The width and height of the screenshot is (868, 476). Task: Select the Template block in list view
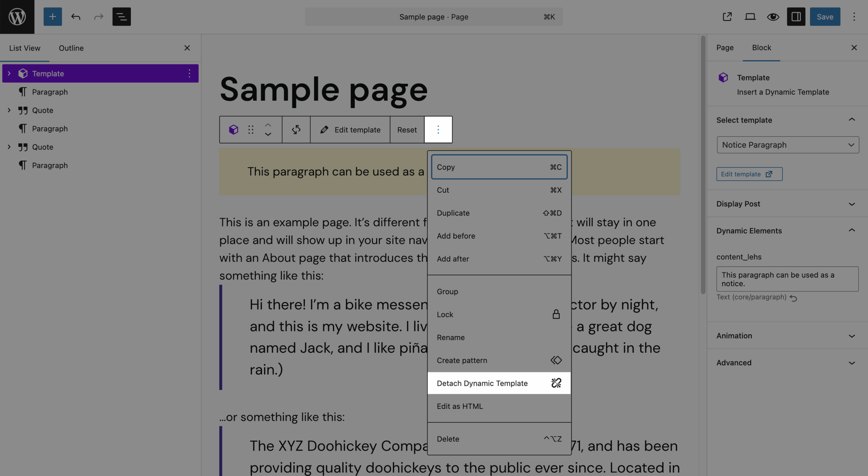(100, 73)
